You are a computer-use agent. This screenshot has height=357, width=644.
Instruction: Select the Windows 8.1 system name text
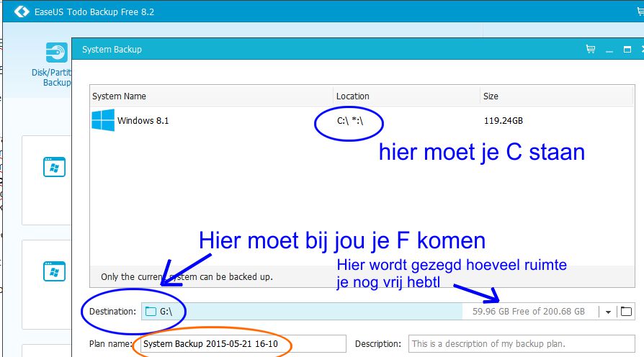(143, 121)
